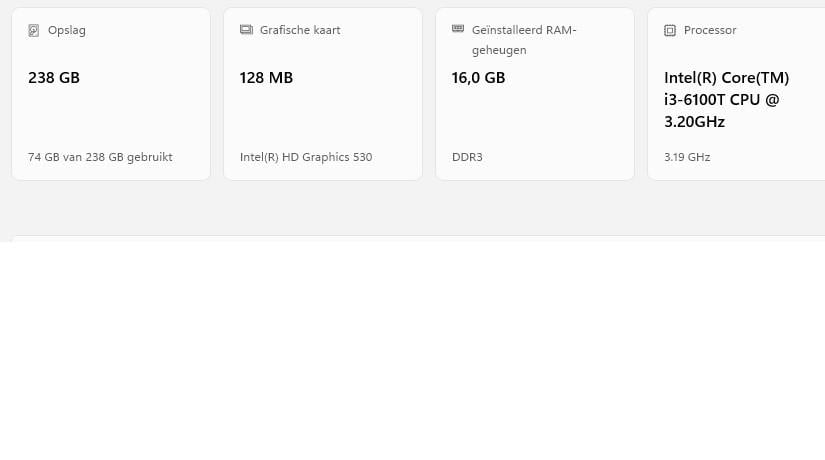Click the Intel Core i3-6100T CPU name

click(727, 99)
